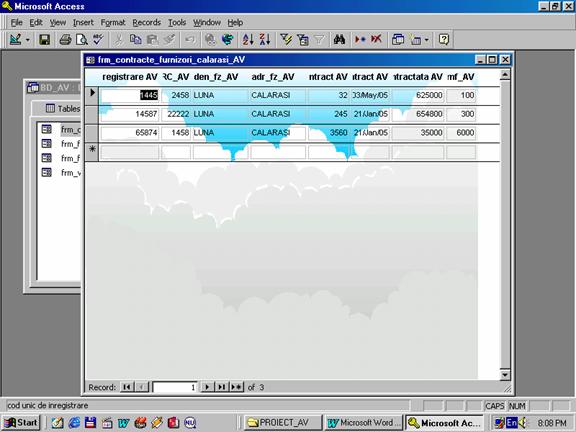
Task: Open Print Preview from toolbar
Action: pos(81,39)
